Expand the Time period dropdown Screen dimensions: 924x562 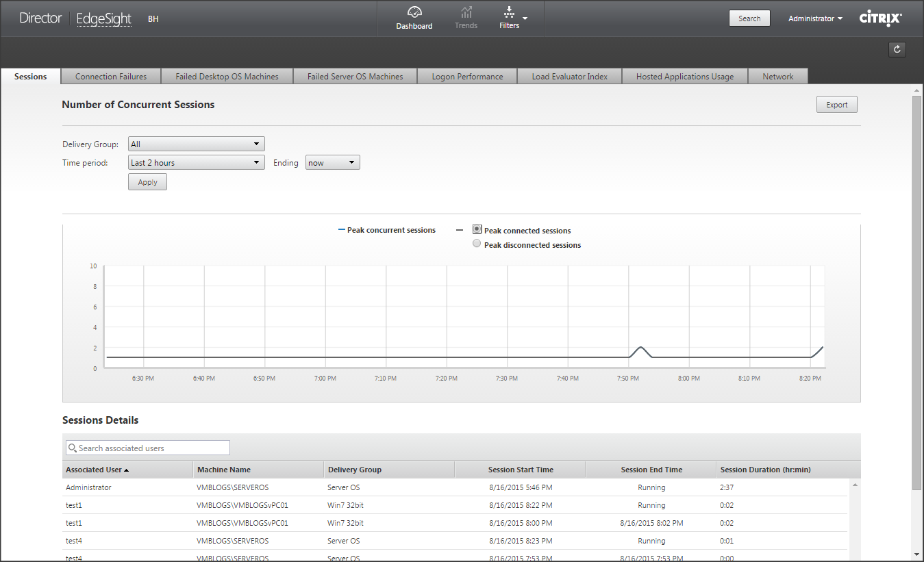click(196, 162)
